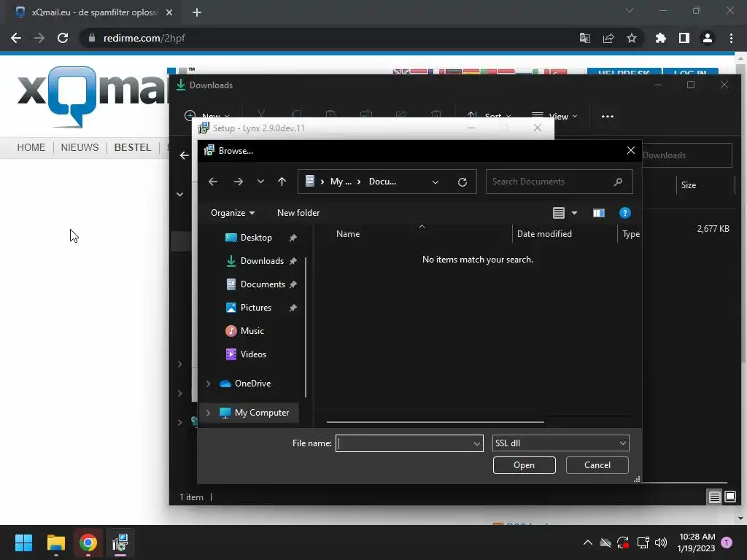Select Pictures in the navigation pane
This screenshot has width=747, height=560.
coord(255,308)
